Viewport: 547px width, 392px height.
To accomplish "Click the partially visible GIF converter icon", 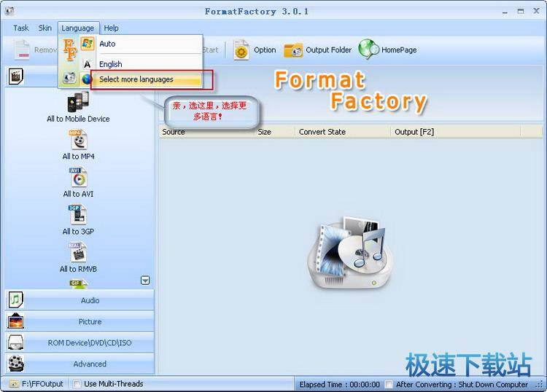I will click(x=78, y=283).
